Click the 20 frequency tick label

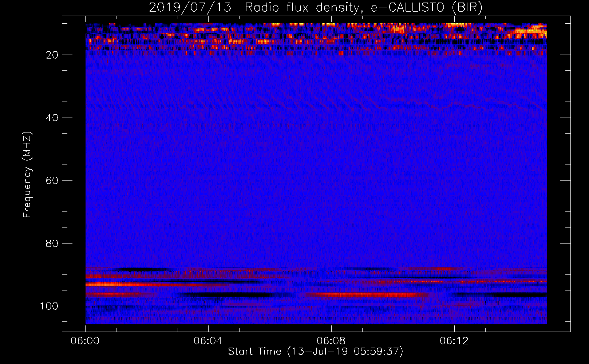pyautogui.click(x=52, y=55)
